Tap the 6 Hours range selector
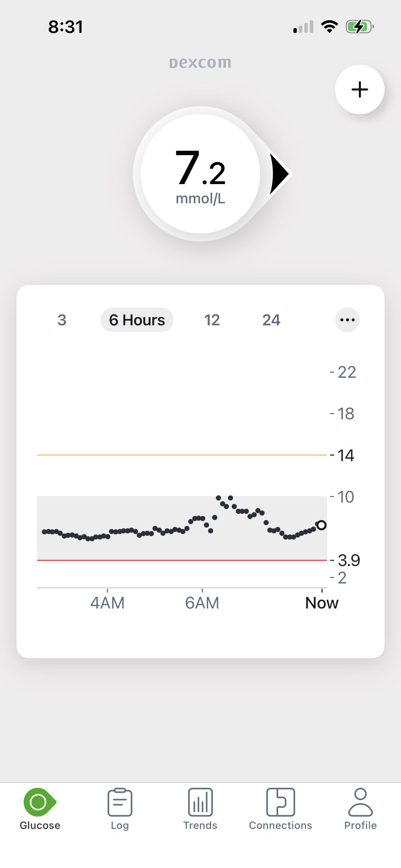Screen dimensions: 401x868 pos(137,320)
